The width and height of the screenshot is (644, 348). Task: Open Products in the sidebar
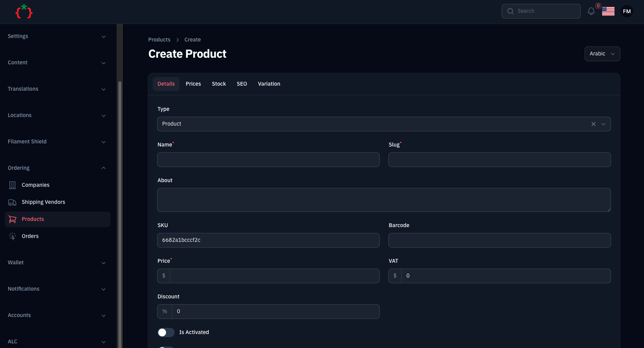[x=57, y=219]
